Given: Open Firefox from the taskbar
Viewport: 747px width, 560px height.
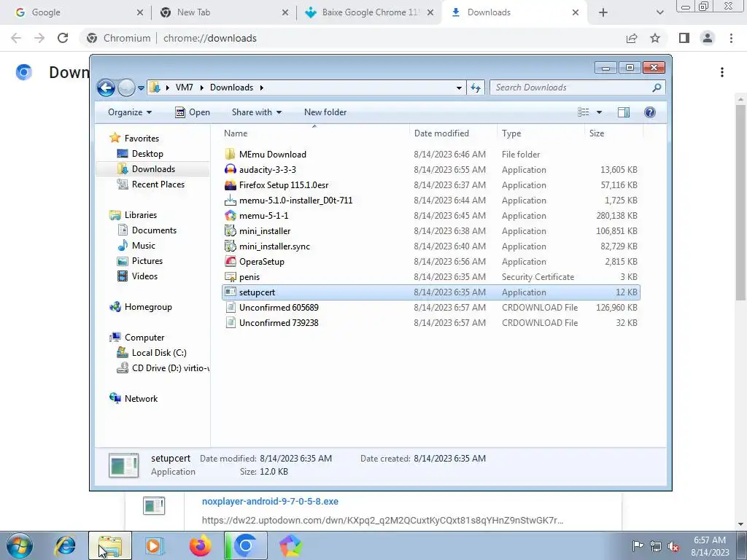Looking at the screenshot, I should point(200,545).
